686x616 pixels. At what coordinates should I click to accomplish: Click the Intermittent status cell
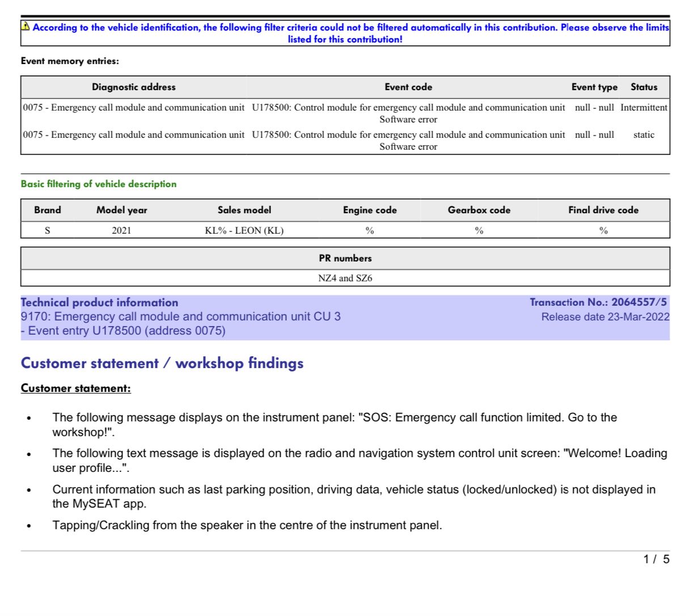[643, 107]
